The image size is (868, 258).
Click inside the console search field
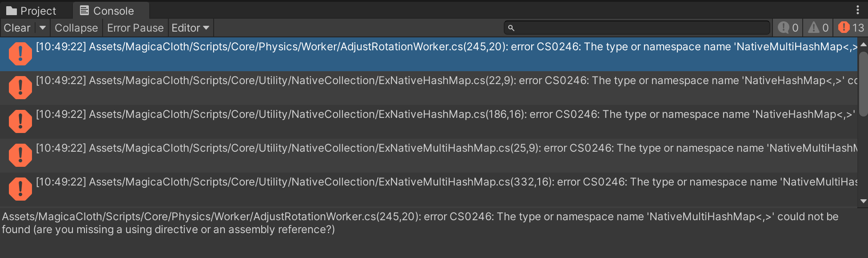tap(640, 28)
